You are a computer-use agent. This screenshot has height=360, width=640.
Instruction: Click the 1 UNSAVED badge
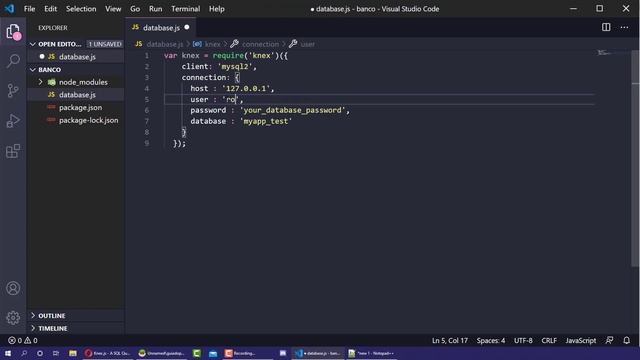click(x=105, y=44)
